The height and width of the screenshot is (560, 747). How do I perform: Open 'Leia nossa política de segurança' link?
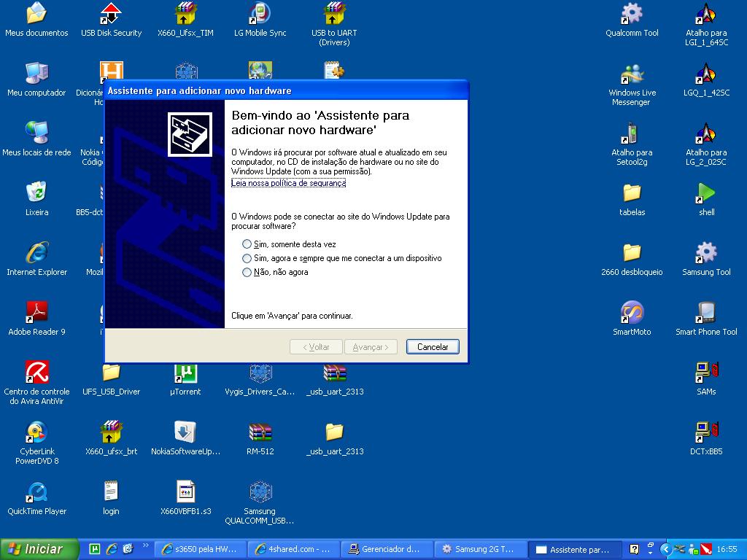[288, 183]
